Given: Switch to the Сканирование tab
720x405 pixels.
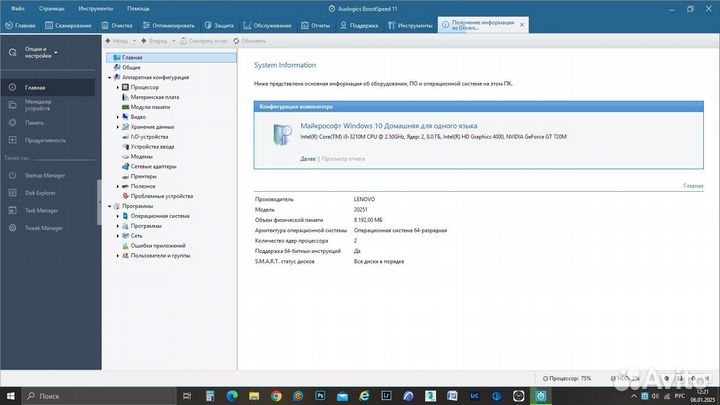Looking at the screenshot, I should [68, 25].
